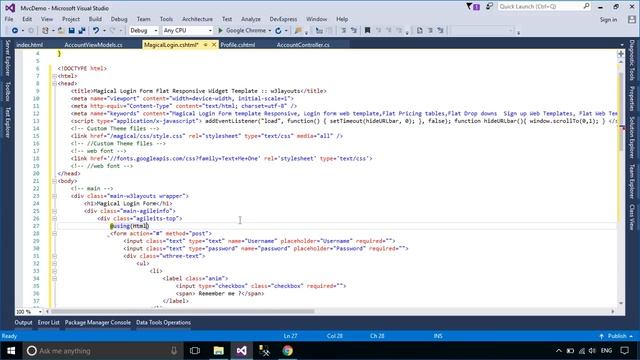Click the New Project toolbar icon
Image resolution: width=640 pixels, height=360 pixels.
45,31
